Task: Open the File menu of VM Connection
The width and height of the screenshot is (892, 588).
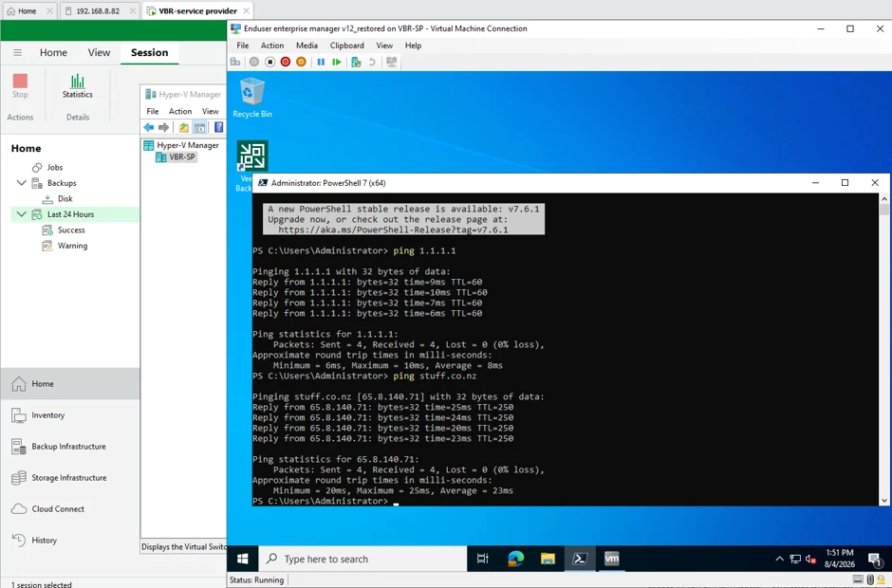Action: point(242,46)
